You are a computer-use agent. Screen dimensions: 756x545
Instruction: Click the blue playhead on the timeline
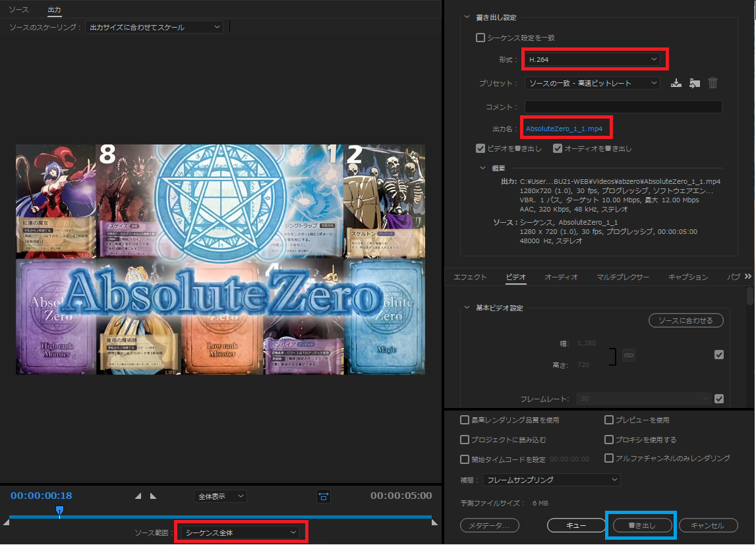click(x=59, y=510)
